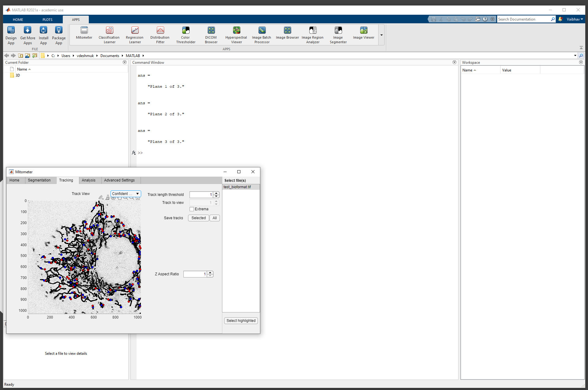
Task: Click the Select highlighted button
Action: tap(241, 320)
